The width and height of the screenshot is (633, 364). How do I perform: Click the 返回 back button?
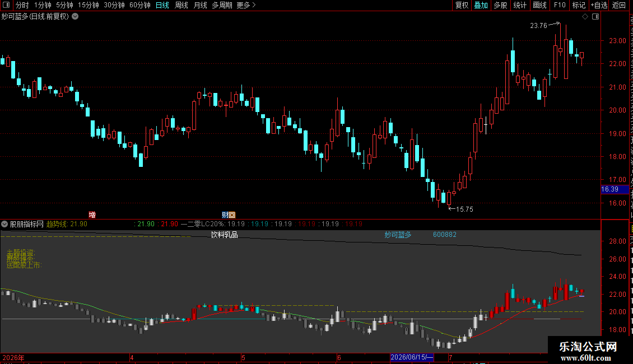[x=619, y=5]
